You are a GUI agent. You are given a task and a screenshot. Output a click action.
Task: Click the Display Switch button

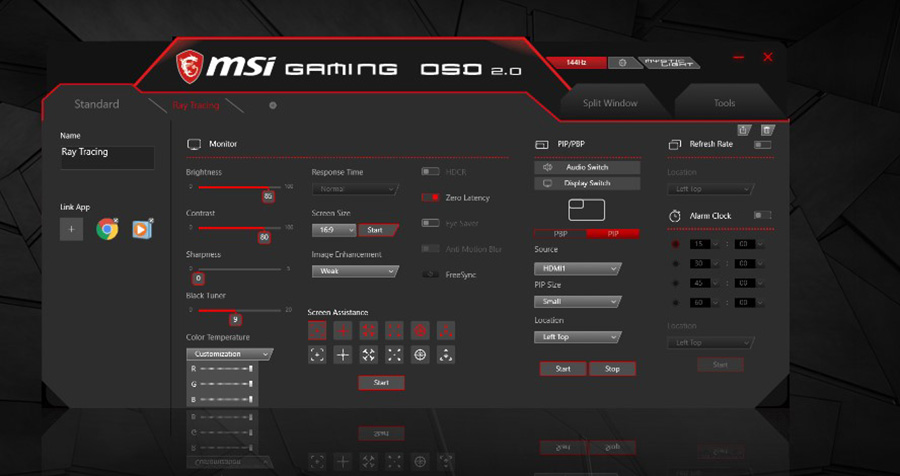(x=587, y=183)
